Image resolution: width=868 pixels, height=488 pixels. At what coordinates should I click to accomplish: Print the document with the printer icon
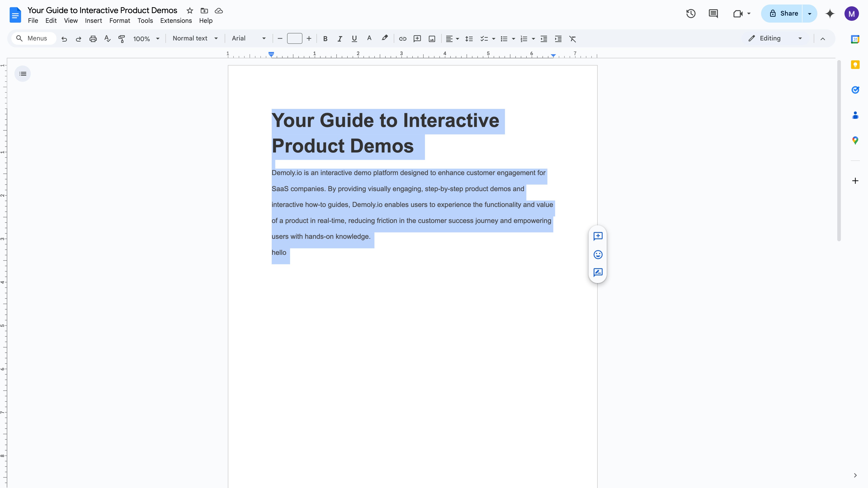click(x=93, y=39)
